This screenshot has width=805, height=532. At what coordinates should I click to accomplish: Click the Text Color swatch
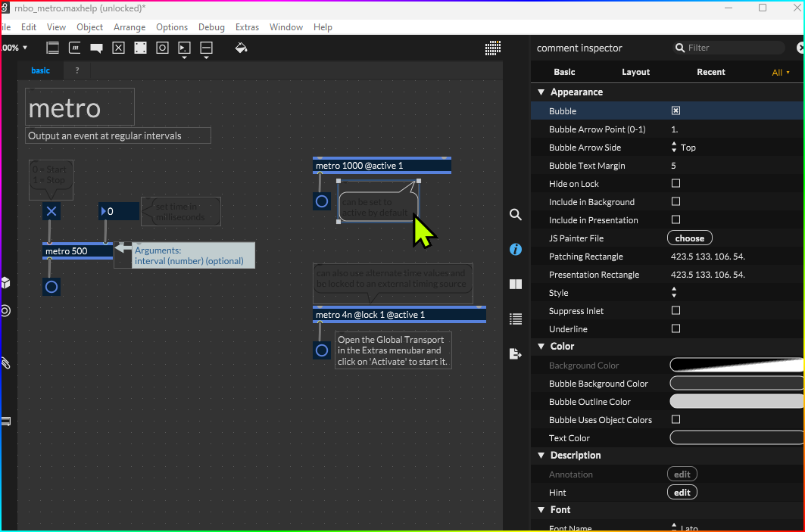pyautogui.click(x=737, y=438)
